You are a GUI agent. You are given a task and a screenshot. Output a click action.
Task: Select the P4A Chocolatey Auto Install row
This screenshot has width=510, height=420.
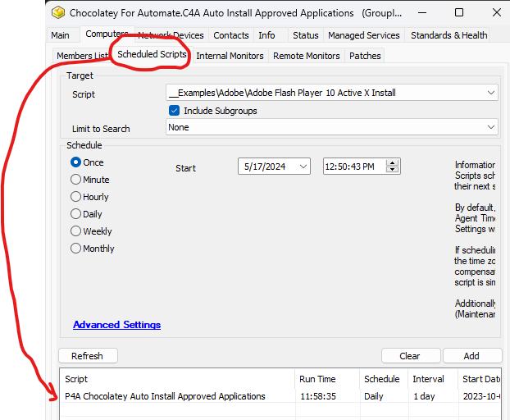coord(165,396)
